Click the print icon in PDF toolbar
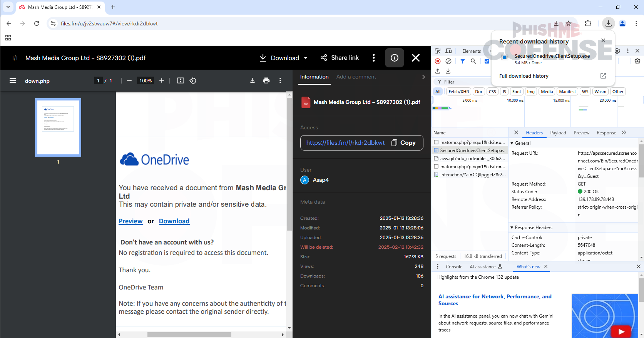 (x=266, y=80)
